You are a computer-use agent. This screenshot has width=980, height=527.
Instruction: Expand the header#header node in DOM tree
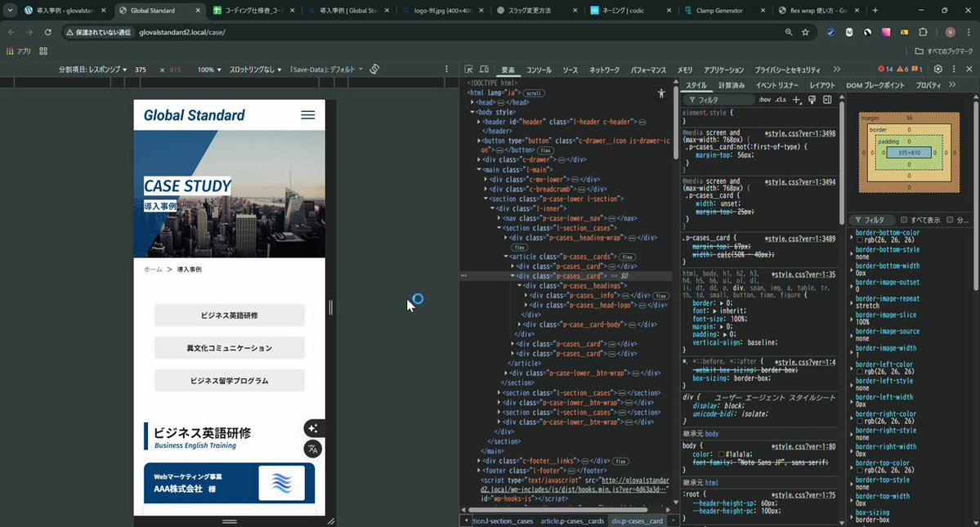[479, 122]
